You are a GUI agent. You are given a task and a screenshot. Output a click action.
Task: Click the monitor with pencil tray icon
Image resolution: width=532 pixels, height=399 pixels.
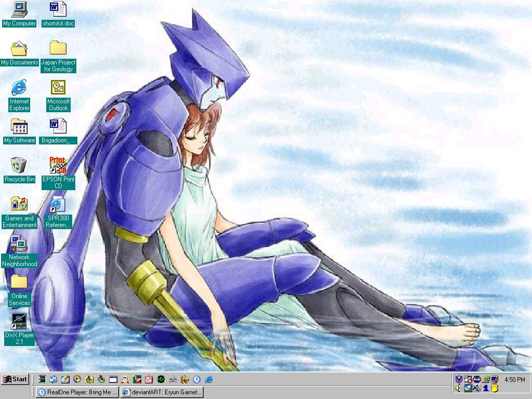pos(495,379)
